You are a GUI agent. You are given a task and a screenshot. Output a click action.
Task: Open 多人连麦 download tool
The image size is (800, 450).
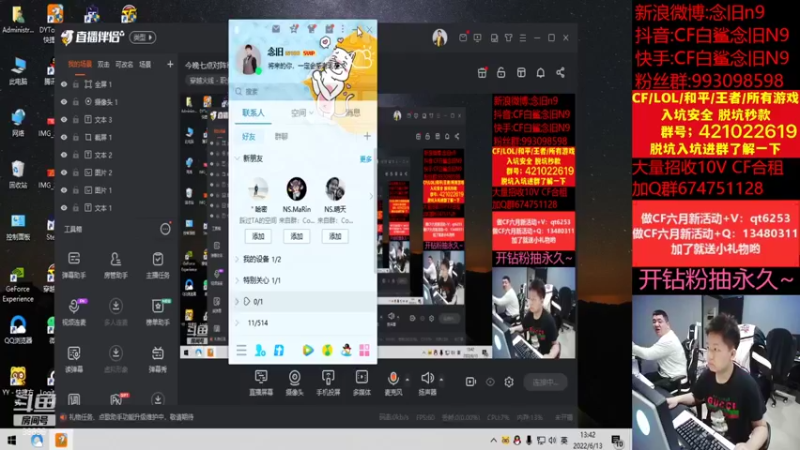point(116,311)
